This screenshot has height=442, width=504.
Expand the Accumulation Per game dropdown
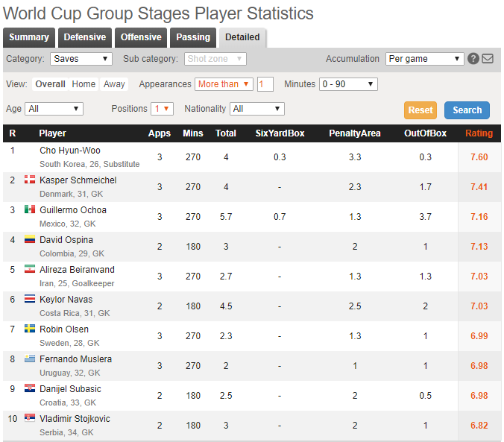(425, 59)
